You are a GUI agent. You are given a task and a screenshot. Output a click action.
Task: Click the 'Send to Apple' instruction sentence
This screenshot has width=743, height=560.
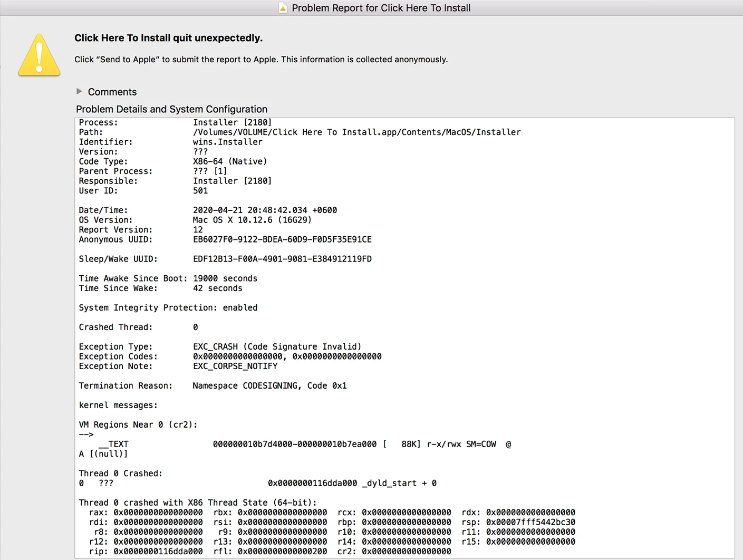click(x=261, y=60)
